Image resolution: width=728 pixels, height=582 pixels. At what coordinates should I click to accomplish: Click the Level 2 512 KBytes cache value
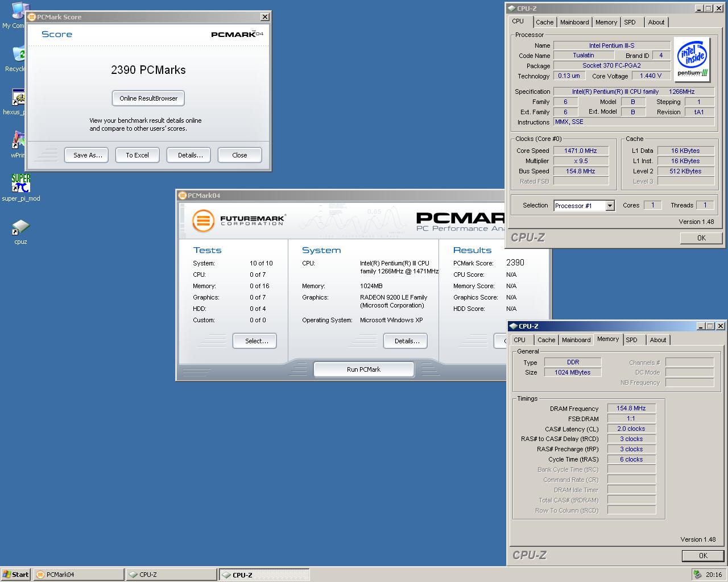pyautogui.click(x=685, y=171)
